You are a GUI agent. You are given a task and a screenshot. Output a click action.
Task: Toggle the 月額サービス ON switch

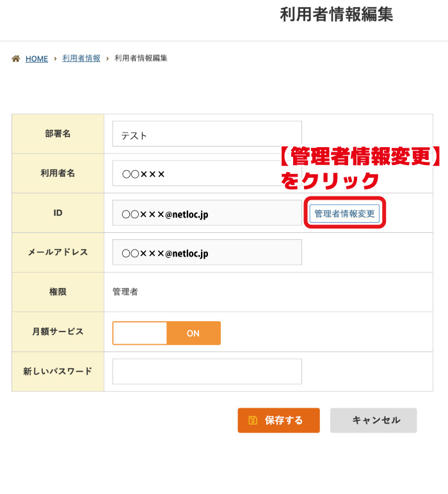click(x=193, y=333)
